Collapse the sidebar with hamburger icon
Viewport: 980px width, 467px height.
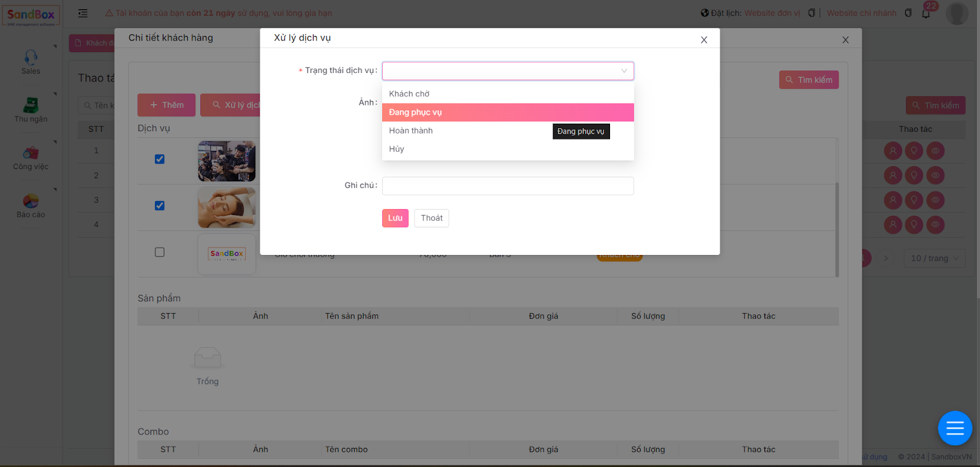[x=83, y=13]
